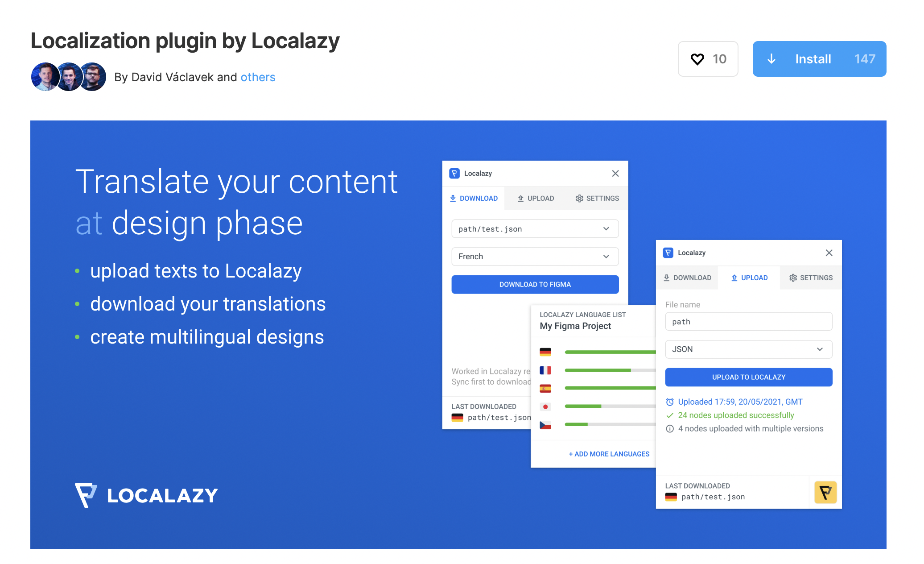Click DOWNLOAD TO FIGMA button
924x564 pixels.
point(535,284)
